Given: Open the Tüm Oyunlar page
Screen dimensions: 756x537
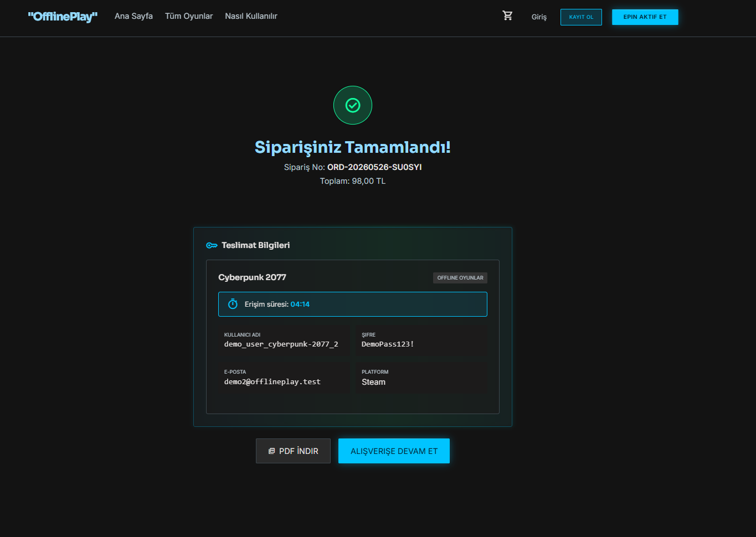Looking at the screenshot, I should (x=189, y=16).
